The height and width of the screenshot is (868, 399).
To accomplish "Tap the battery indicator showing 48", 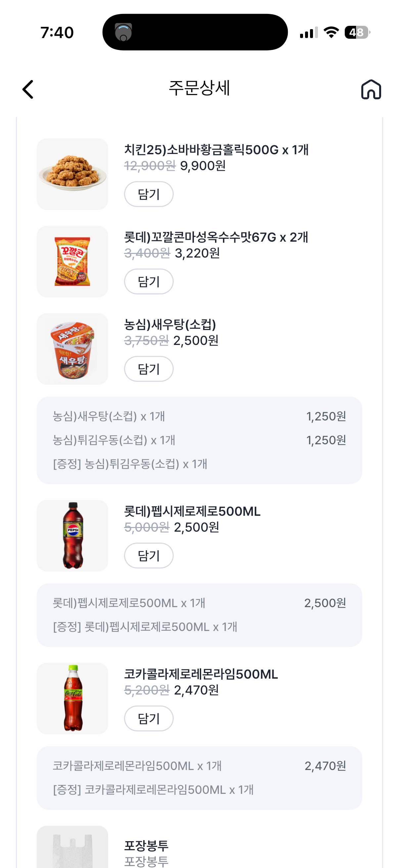I will click(x=357, y=32).
